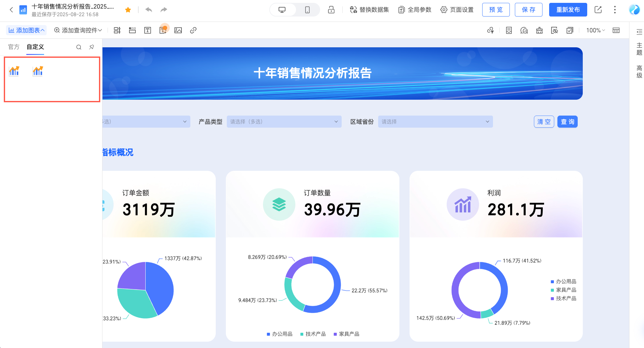The image size is (644, 348).
Task: Open the 添加查询控件 menu
Action: pos(78,30)
